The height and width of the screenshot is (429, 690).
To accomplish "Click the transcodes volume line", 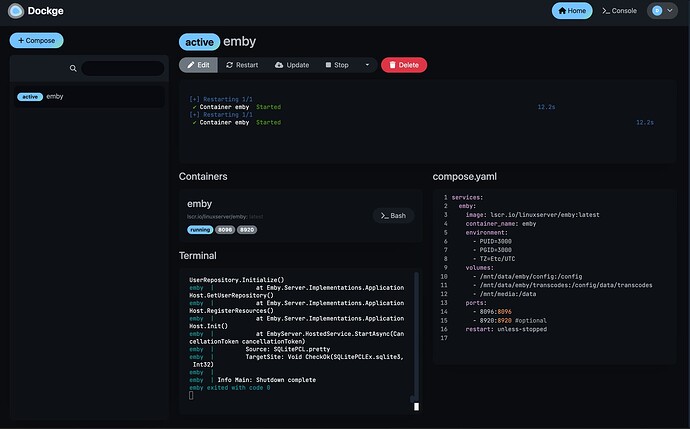I will 562,285.
